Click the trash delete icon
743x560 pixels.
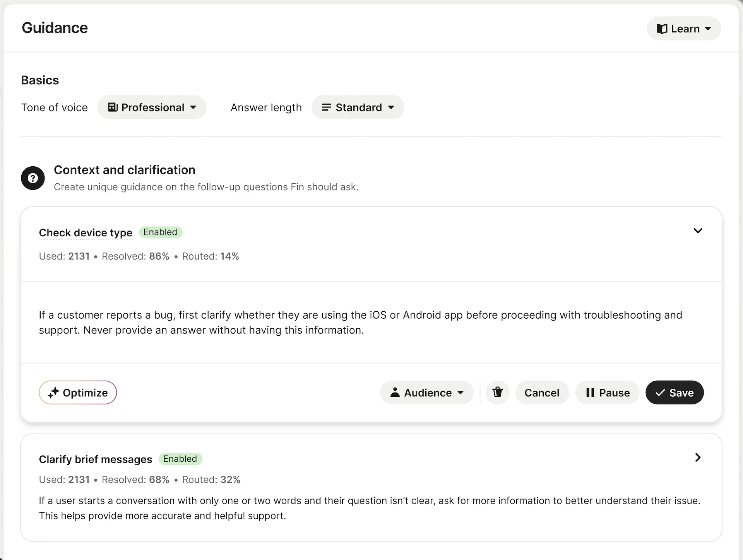[x=497, y=392]
